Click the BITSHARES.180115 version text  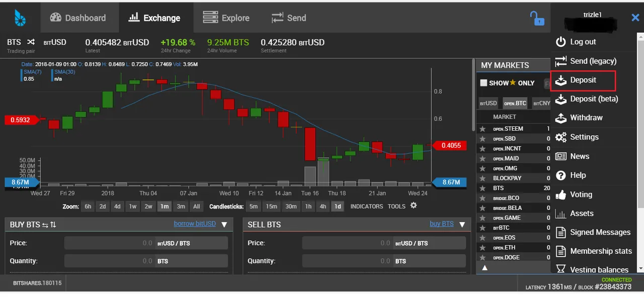[37, 283]
